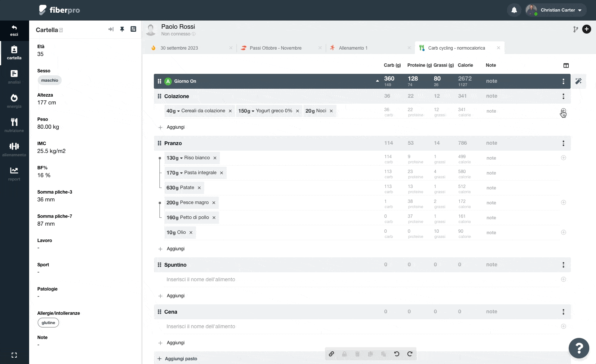Click the 200g Pesce magro chip
The height and width of the screenshot is (364, 596).
click(x=192, y=203)
